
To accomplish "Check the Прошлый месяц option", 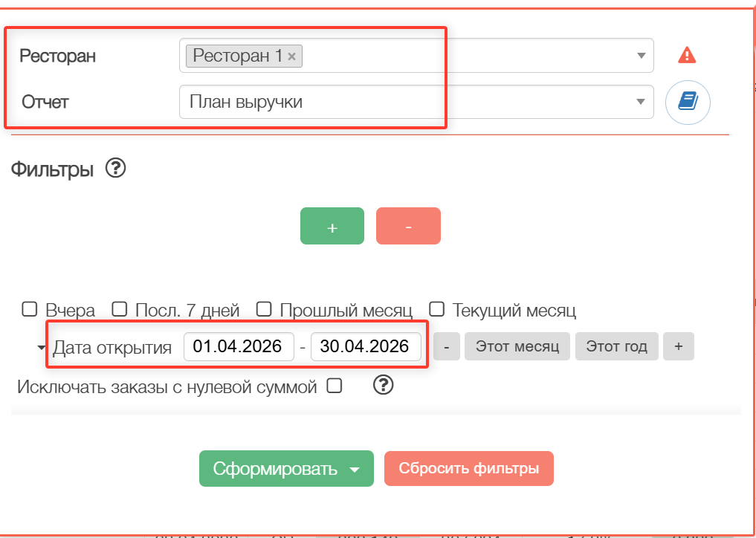I will click(264, 309).
